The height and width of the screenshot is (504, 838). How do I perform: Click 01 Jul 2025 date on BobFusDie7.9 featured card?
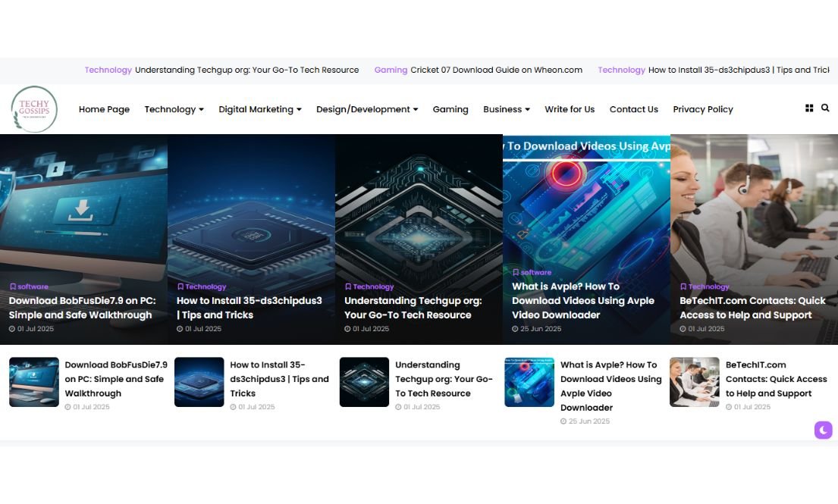tap(32, 329)
